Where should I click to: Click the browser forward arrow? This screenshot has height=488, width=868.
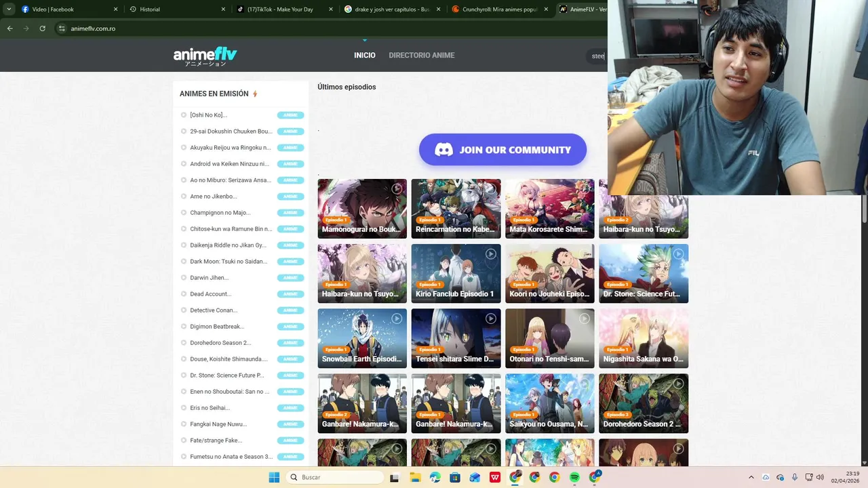click(26, 28)
